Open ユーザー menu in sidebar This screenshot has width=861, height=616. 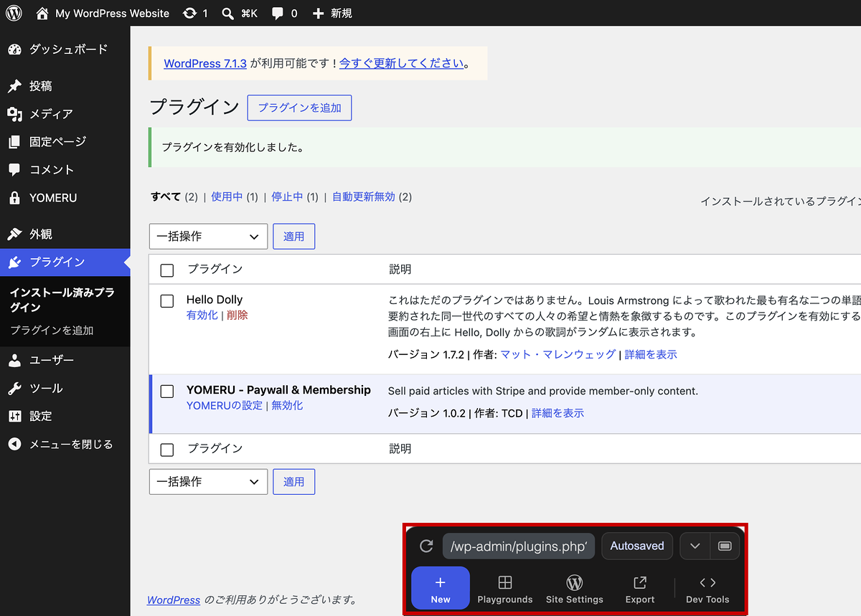65,360
